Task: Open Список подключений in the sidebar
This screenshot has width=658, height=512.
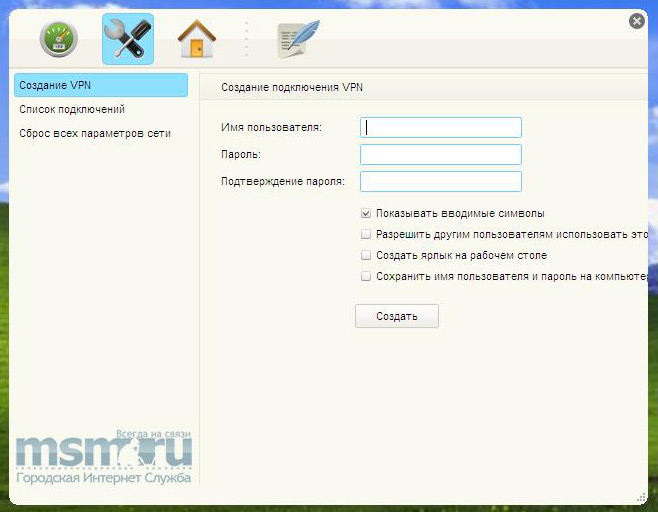Action: tap(72, 110)
